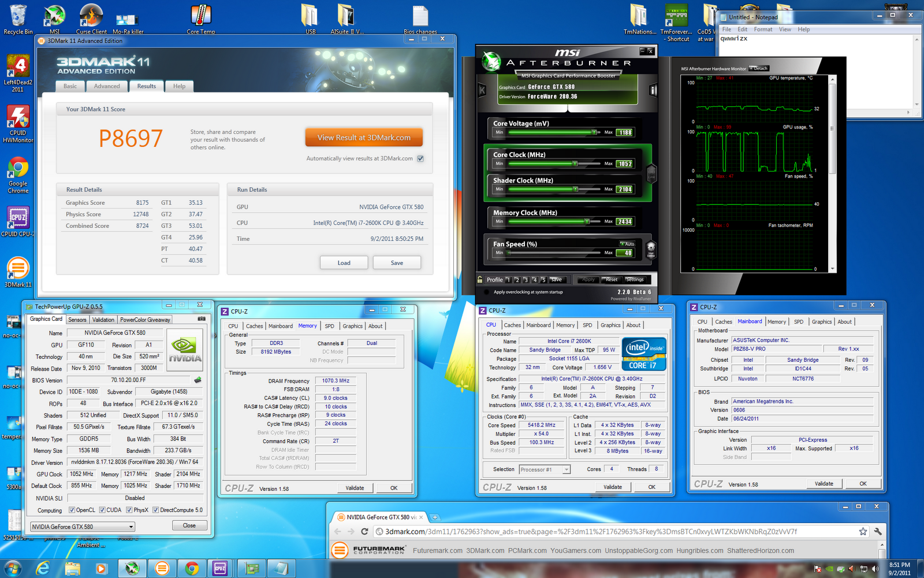Screen dimensions: 924x578
Task: Switch to Advanced tab in 3DMark
Action: click(107, 86)
